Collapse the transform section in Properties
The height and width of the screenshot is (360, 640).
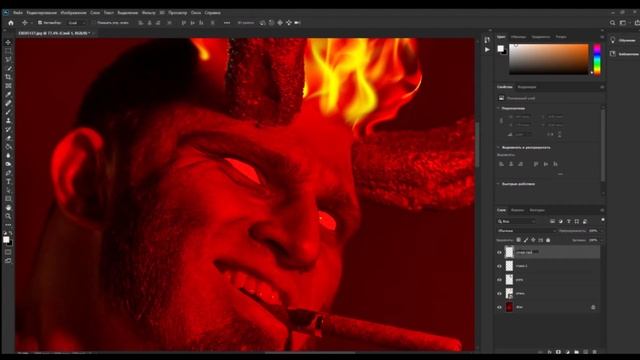coord(498,109)
